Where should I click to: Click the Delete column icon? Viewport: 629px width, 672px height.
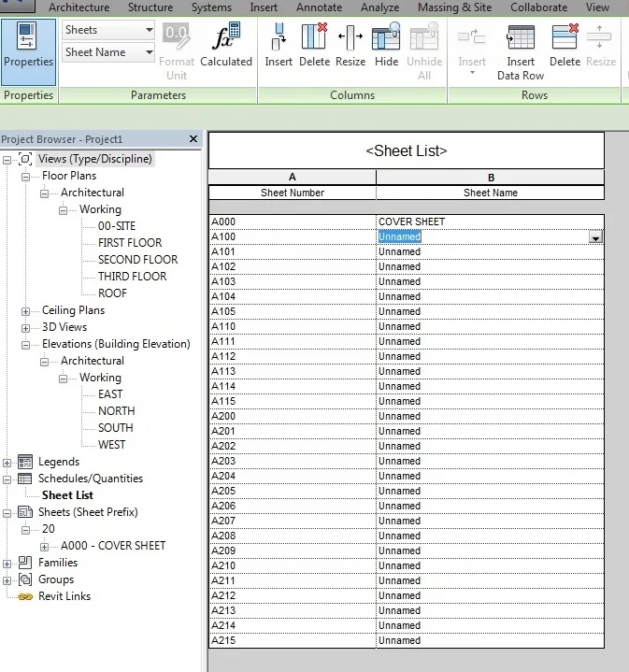[314, 36]
